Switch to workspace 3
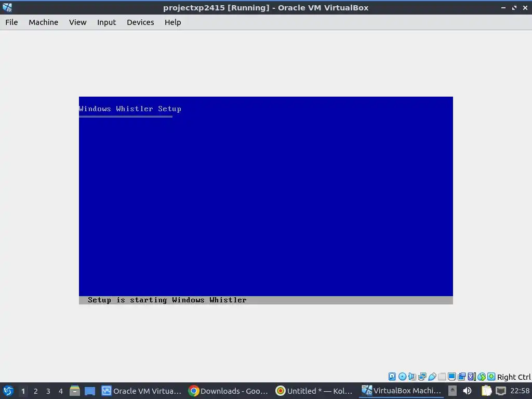Image resolution: width=532 pixels, height=399 pixels. [48, 391]
